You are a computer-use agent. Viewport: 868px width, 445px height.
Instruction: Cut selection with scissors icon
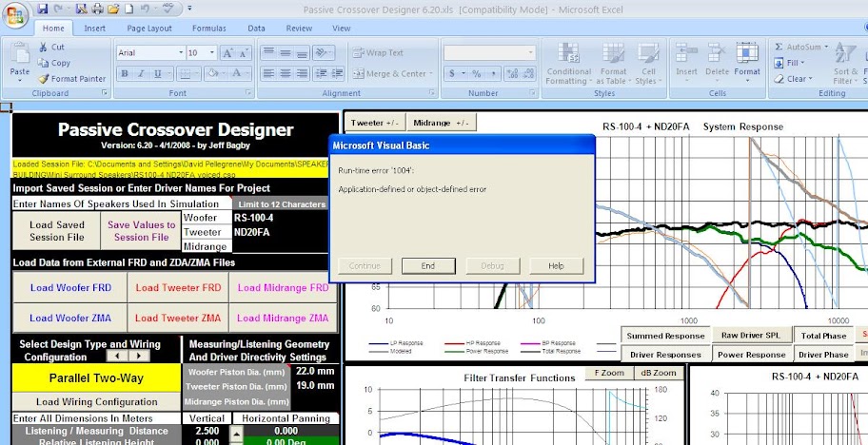43,48
